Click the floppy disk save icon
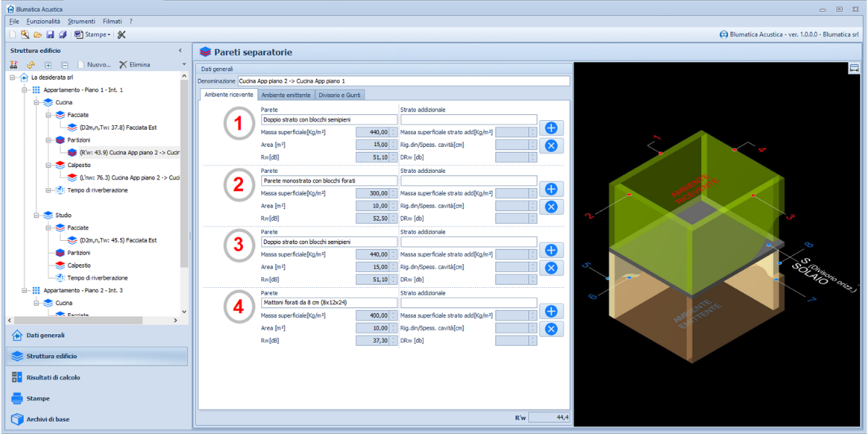Viewport: 868px width, 434px height. [x=50, y=35]
